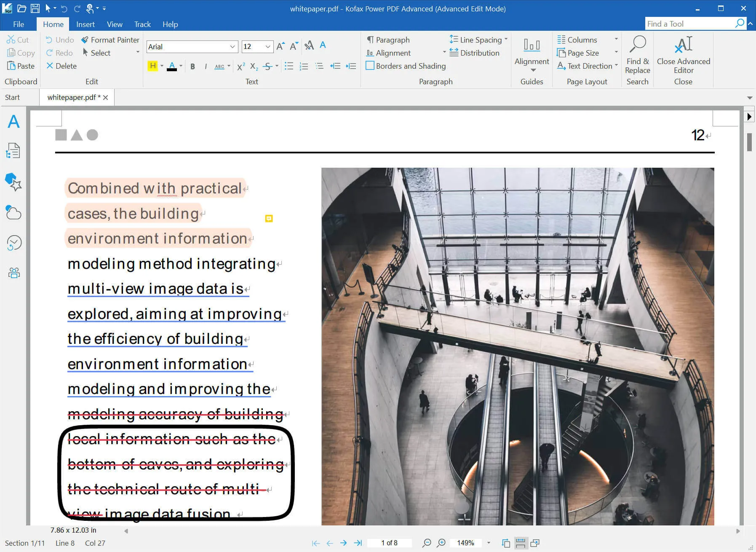Click the Close Advanced Editor icon
Screen dimensions: 756x552
(x=683, y=45)
